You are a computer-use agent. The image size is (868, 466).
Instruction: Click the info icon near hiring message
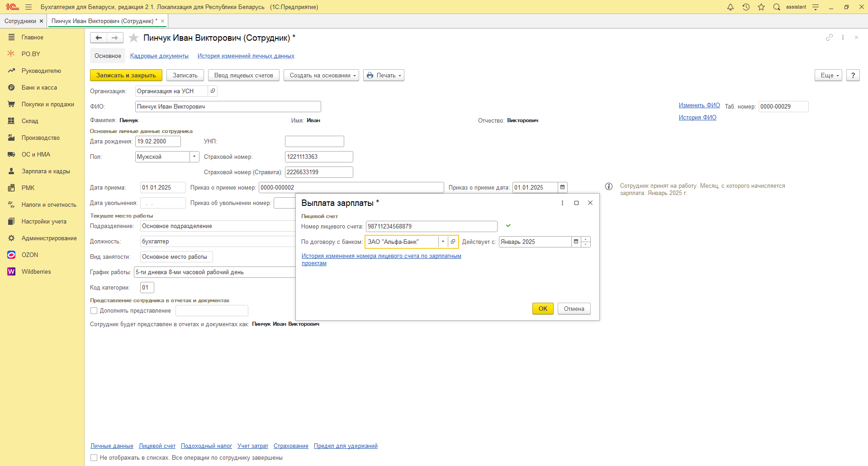click(x=609, y=186)
